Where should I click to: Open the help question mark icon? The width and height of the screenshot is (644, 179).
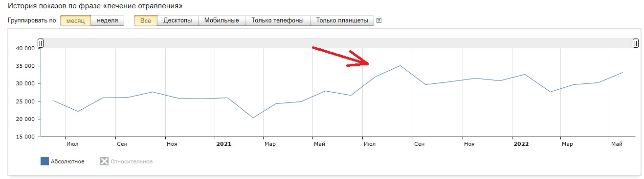point(379,21)
